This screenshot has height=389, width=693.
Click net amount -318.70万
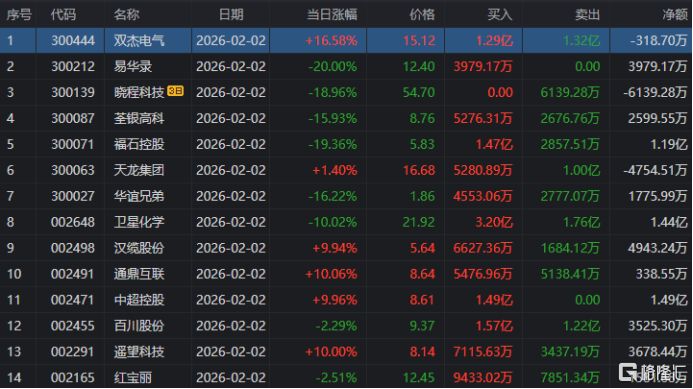[x=659, y=41]
